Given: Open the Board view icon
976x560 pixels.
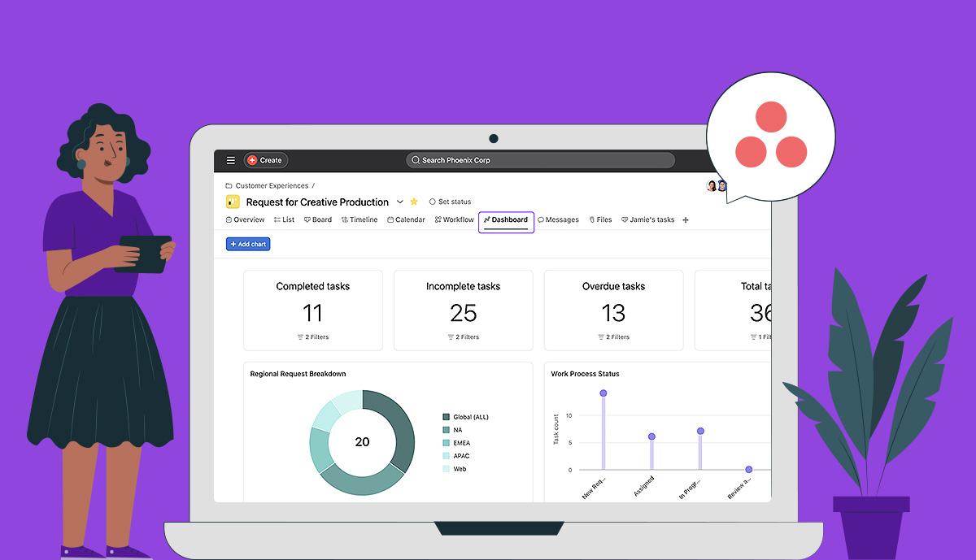Looking at the screenshot, I should tap(306, 219).
